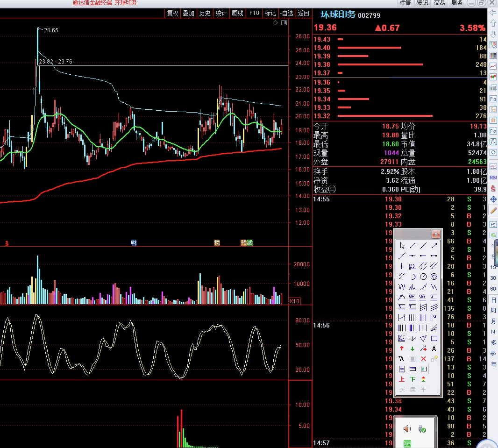Click the up arrow in right sidebar
498x448 pixels.
click(493, 23)
